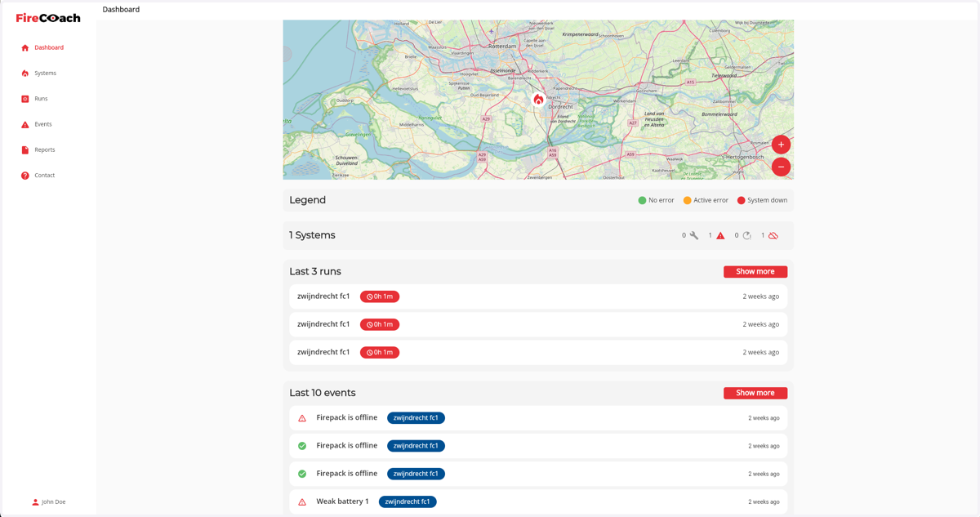
Task: Click the Events warning icon in sidebar
Action: (x=25, y=124)
